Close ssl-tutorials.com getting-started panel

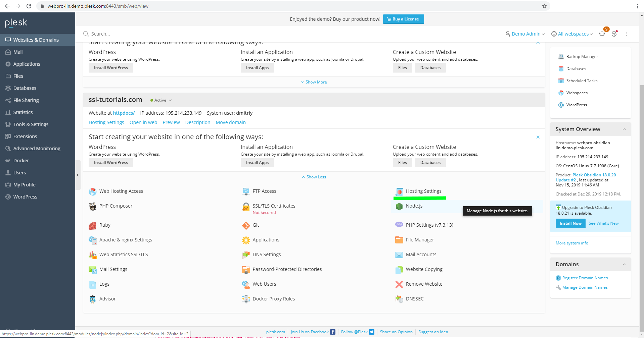pos(538,137)
